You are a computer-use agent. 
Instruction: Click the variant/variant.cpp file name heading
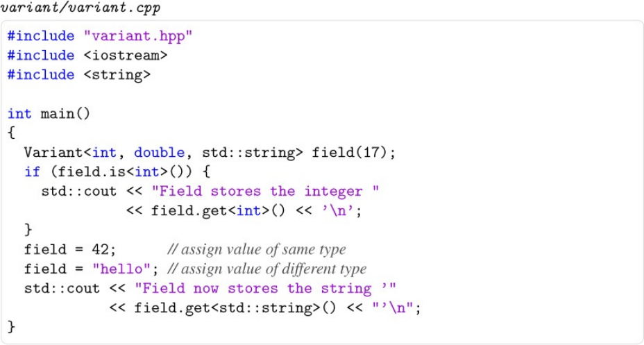click(80, 8)
